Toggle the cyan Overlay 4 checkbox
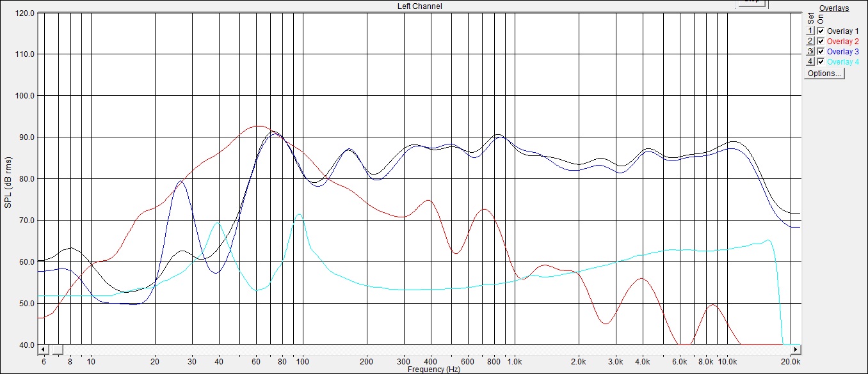 pos(821,61)
